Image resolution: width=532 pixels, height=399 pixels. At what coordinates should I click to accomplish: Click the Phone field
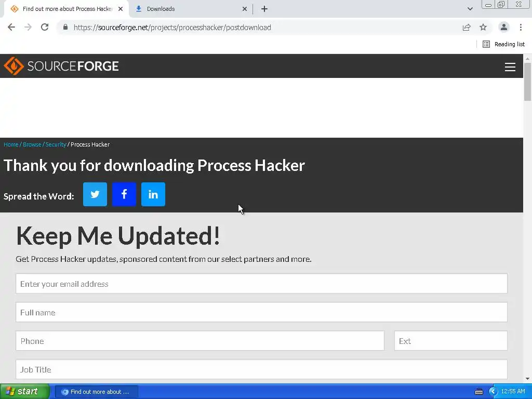click(x=200, y=341)
